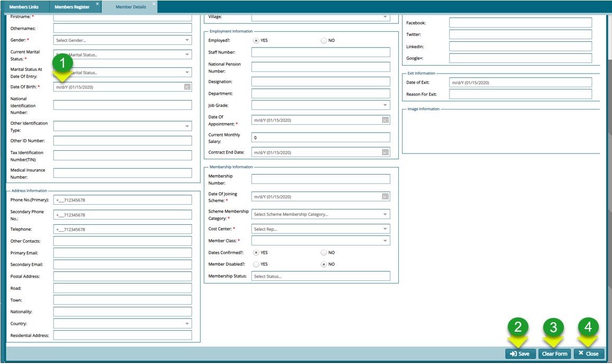612x364 pixels.
Task: Select YES for Member Disabled
Action: click(257, 264)
